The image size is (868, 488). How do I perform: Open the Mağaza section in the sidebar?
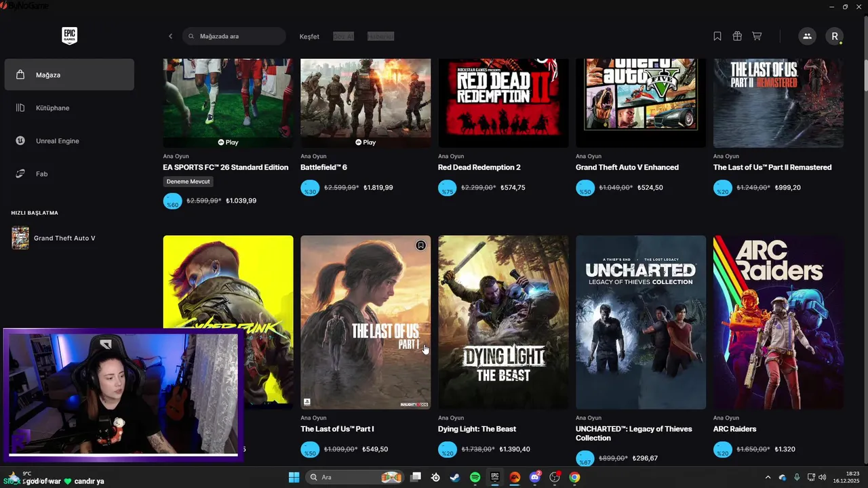point(69,75)
